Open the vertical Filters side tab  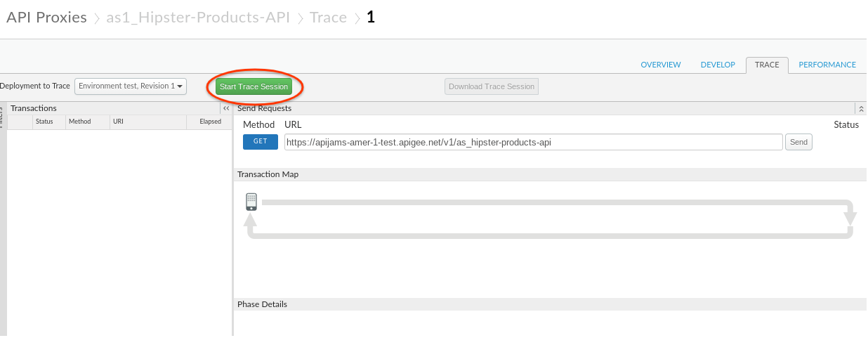coord(3,116)
